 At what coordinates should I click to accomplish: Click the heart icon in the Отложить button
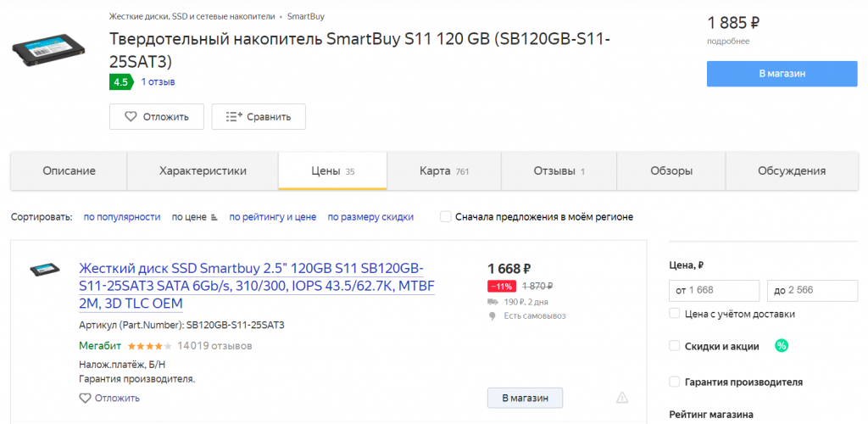coord(131,117)
